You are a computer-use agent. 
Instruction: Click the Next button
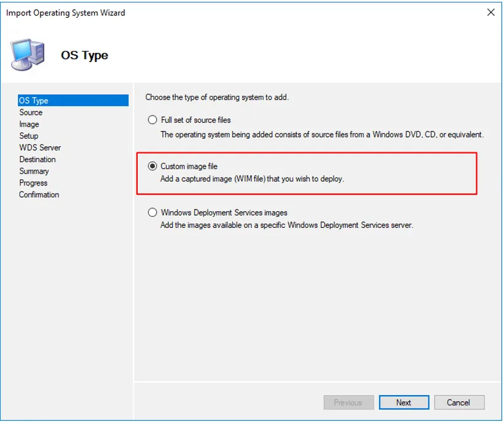(404, 402)
